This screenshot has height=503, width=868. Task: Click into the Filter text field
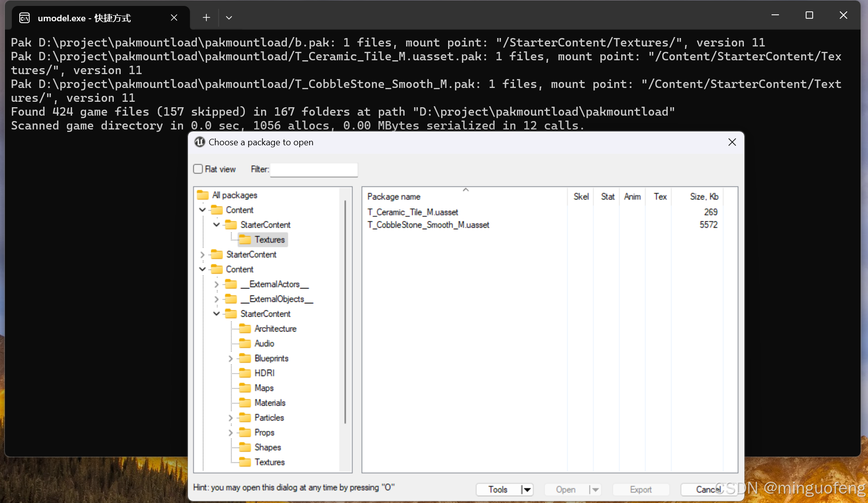pyautogui.click(x=314, y=169)
